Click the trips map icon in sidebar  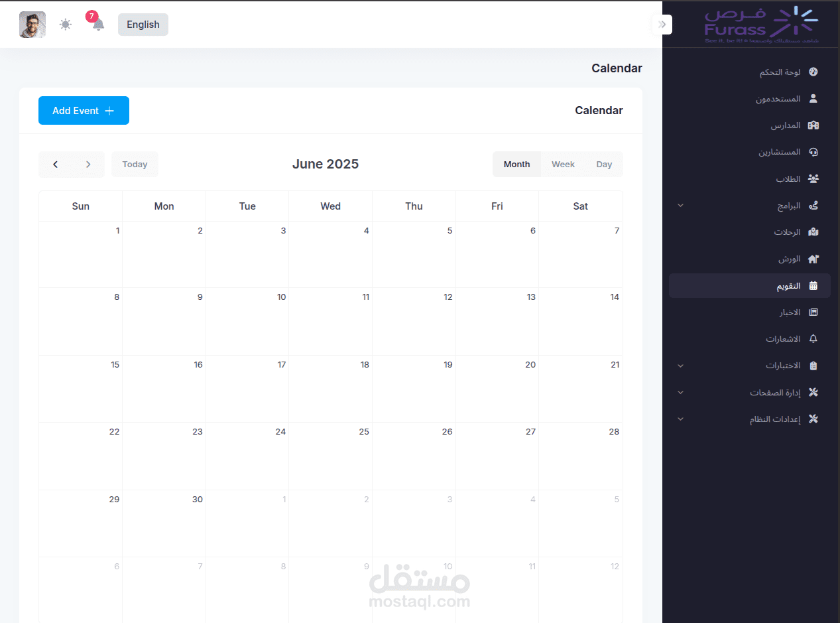[813, 232]
